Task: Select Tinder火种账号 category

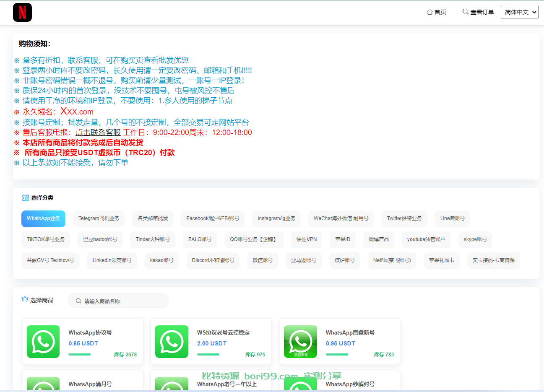Action: (x=153, y=239)
